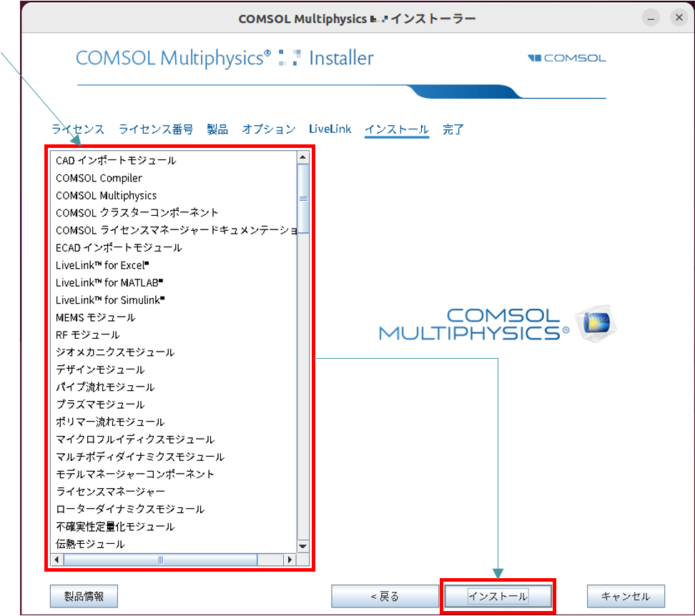Switch to the ライセンス step tab
This screenshot has width=695, height=616.
[x=78, y=129]
